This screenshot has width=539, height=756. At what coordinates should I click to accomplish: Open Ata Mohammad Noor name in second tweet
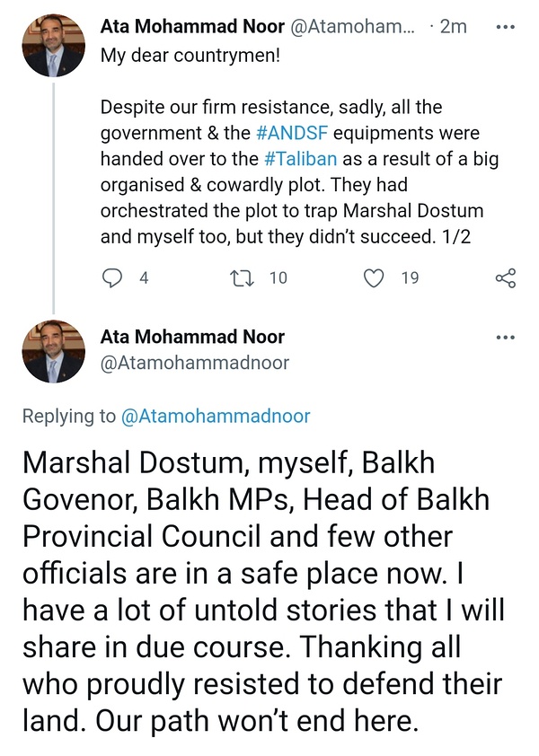pyautogui.click(x=192, y=338)
